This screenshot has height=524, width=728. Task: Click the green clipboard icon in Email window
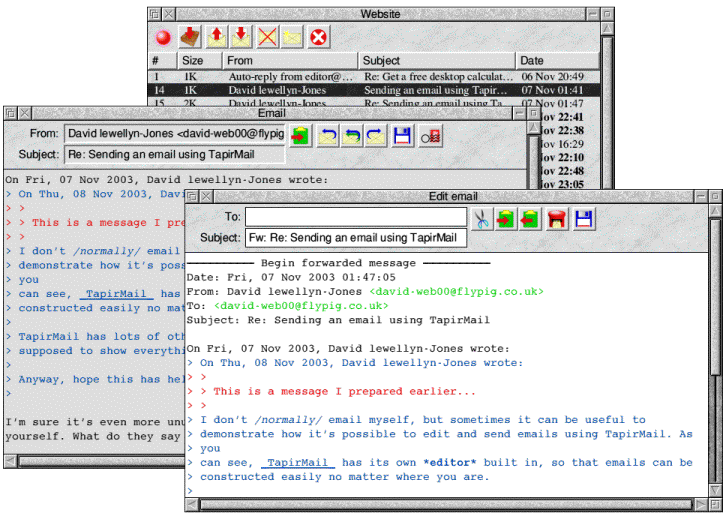(300, 136)
